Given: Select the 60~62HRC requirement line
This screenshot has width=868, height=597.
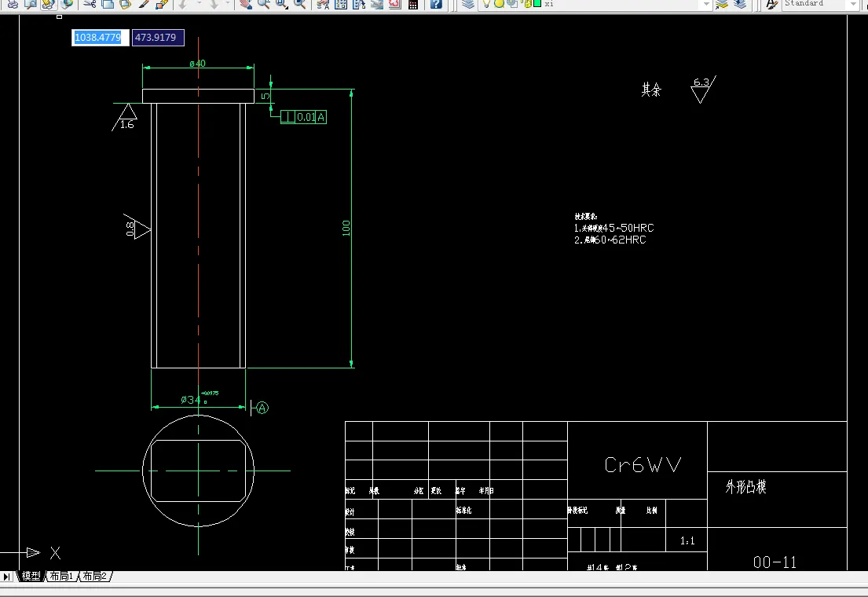Looking at the screenshot, I should (x=610, y=240).
